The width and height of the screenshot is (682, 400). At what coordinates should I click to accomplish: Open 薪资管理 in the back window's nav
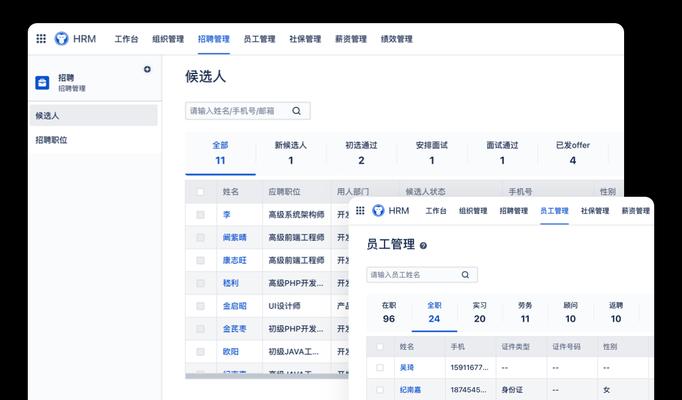[x=351, y=39]
